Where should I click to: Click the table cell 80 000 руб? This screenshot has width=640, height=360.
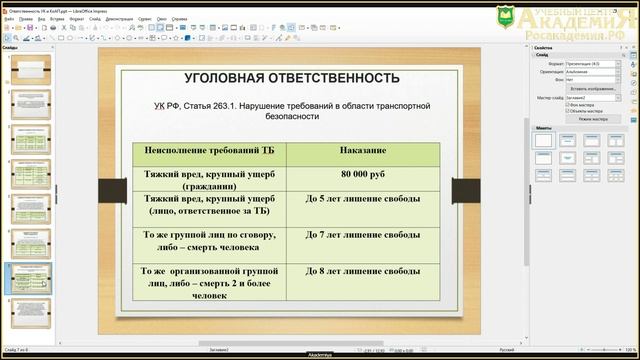[363, 178]
